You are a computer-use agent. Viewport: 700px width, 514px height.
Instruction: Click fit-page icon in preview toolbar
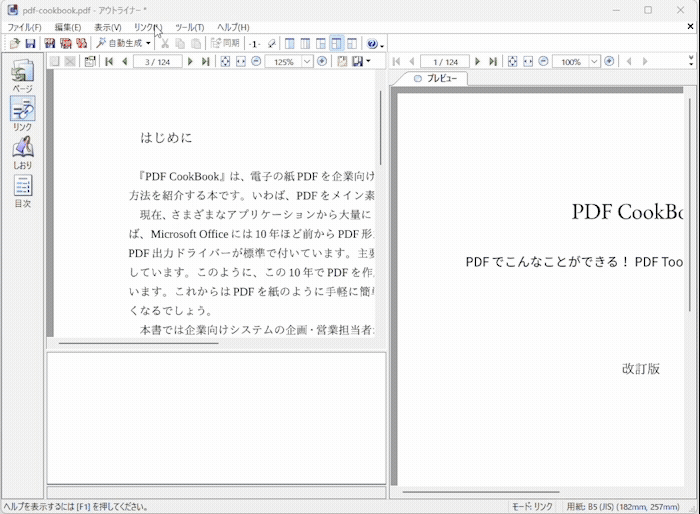click(512, 62)
